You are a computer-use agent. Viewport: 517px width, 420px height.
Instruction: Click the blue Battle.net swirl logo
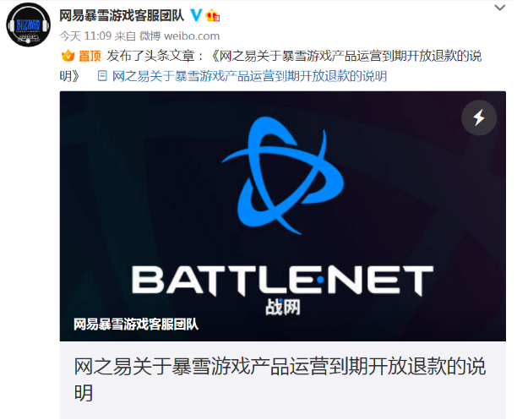click(283, 175)
